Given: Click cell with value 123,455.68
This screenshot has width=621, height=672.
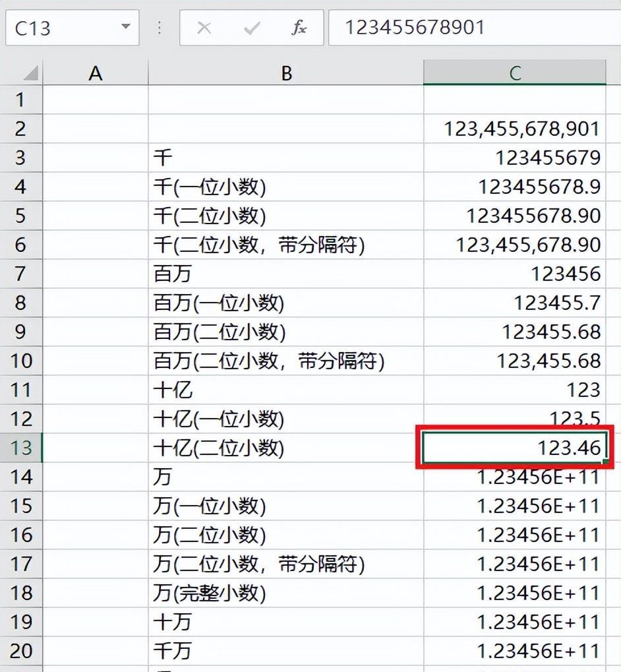Looking at the screenshot, I should (515, 361).
